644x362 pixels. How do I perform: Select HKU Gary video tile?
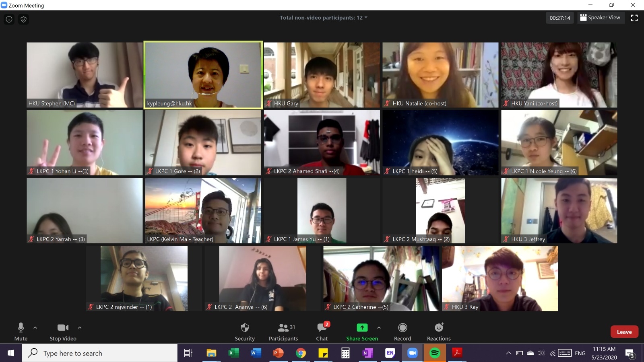(x=322, y=75)
